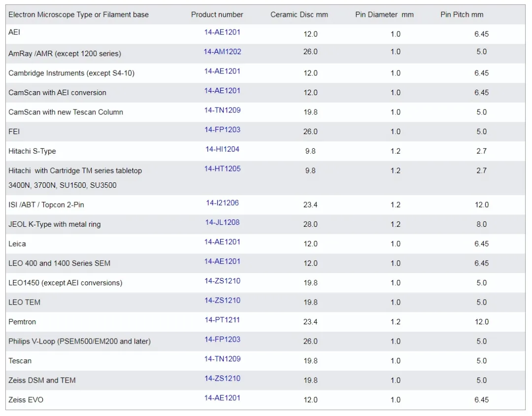Open 14-ZS1210 link for Zeiss DSM and TEM
The width and height of the screenshot is (532, 416).
click(x=222, y=379)
